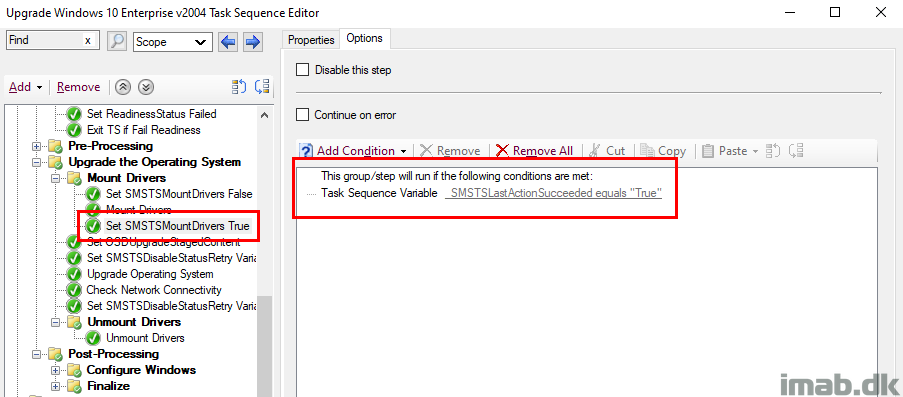Click the move step down icon

pyautogui.click(x=147, y=87)
